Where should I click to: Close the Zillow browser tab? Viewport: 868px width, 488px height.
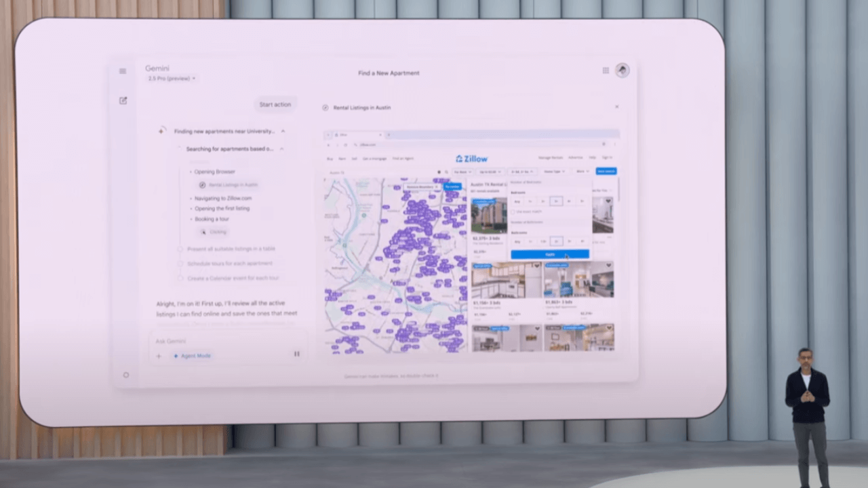coord(380,135)
